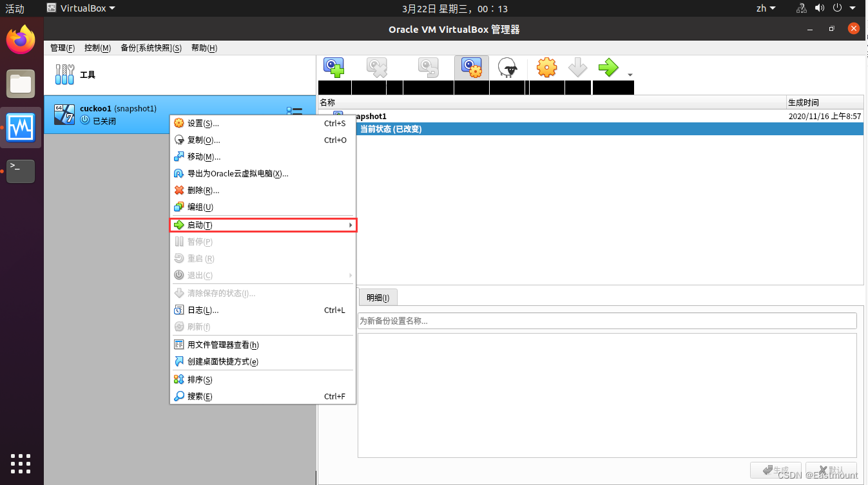The height and width of the screenshot is (485, 868).
Task: Expand the greyed 退出(C) submenu
Action: [263, 275]
